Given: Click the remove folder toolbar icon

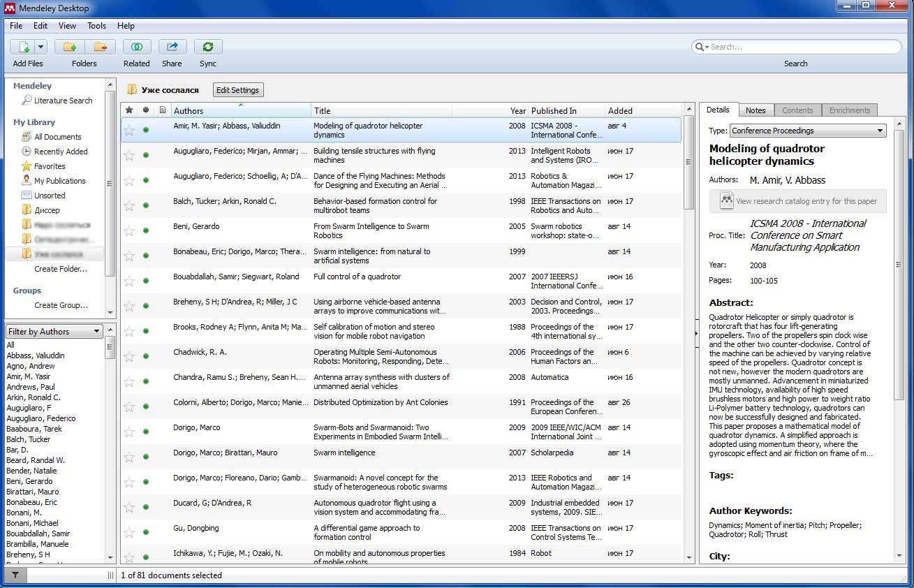Looking at the screenshot, I should click(x=100, y=47).
